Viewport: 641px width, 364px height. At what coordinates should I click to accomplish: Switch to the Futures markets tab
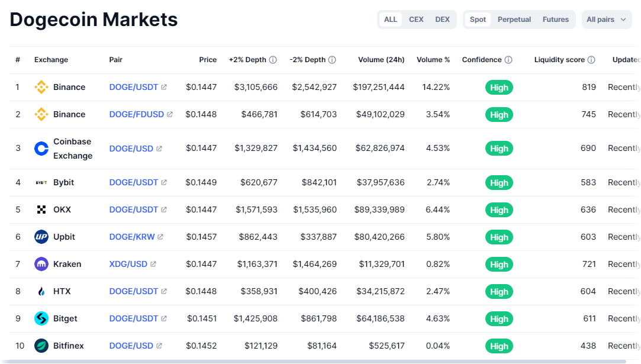coord(556,20)
